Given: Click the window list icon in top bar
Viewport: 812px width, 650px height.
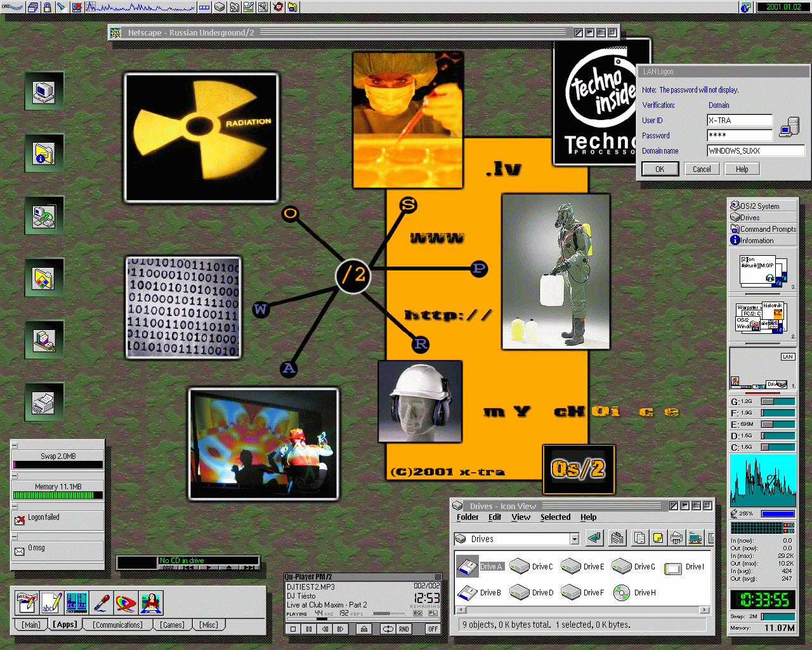Looking at the screenshot, I should 33,7.
